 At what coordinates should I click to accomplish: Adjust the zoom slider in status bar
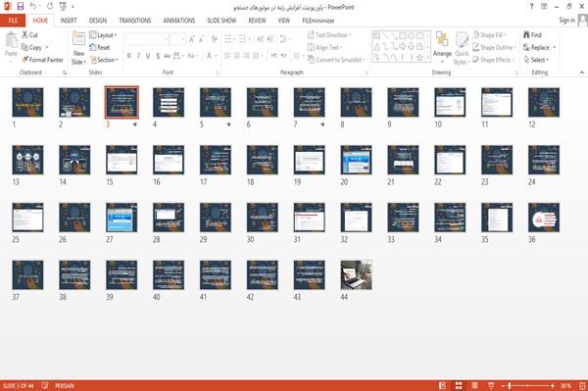point(527,386)
